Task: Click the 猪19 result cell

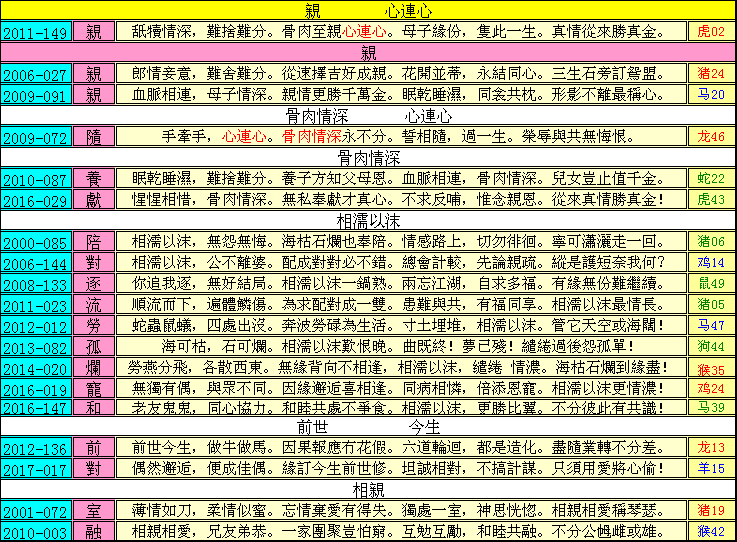Action: (711, 511)
